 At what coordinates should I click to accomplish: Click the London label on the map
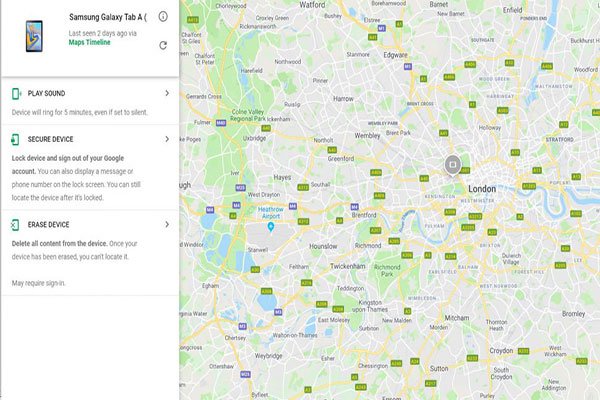click(482, 189)
